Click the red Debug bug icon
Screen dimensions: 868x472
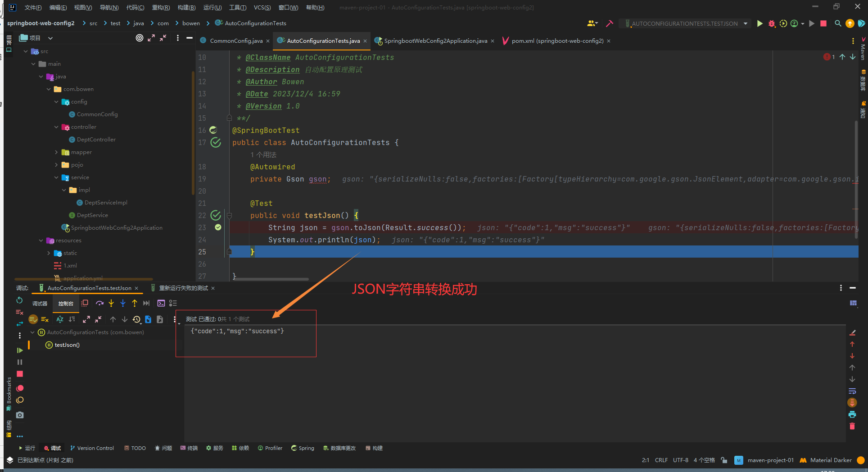772,23
